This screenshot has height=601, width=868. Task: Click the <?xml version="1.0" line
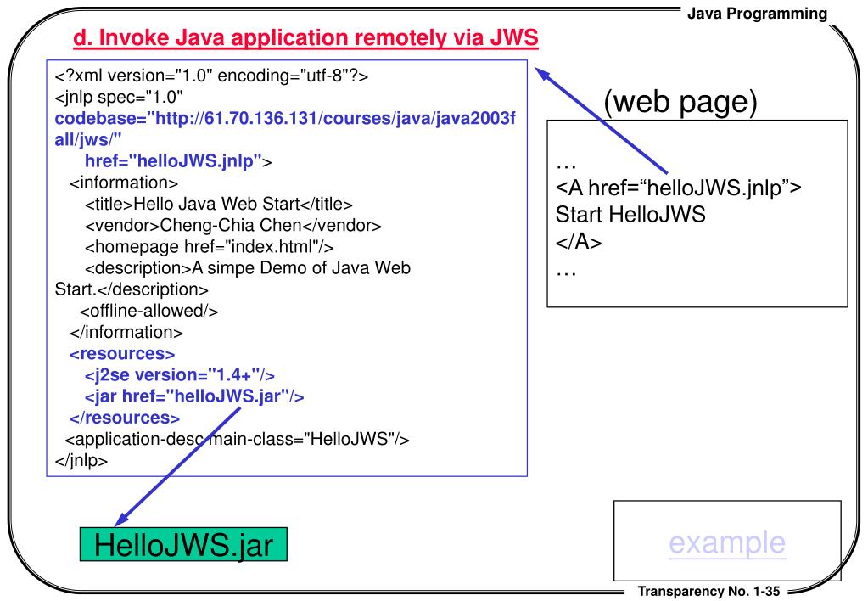click(x=211, y=76)
